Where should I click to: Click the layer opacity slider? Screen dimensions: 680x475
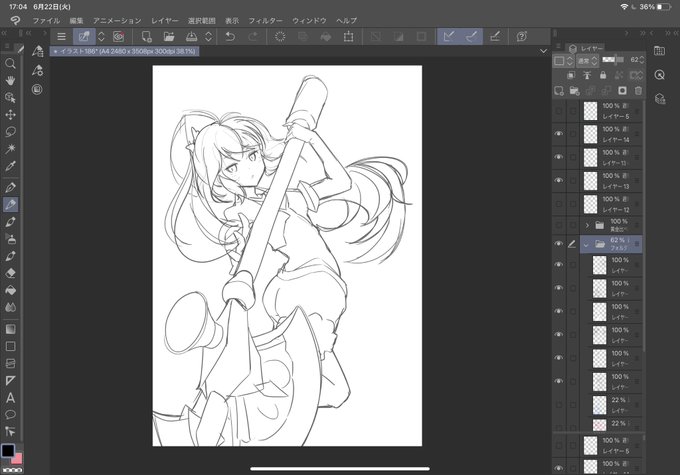pos(613,60)
